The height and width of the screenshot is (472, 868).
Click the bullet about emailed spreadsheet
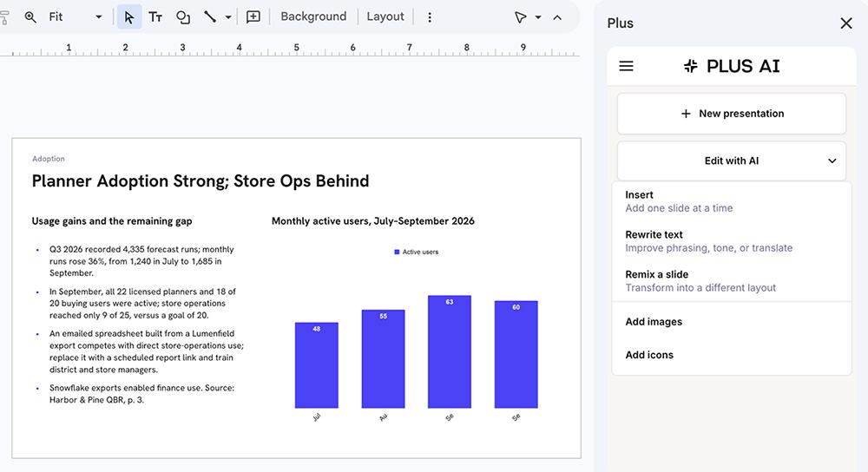(x=146, y=351)
